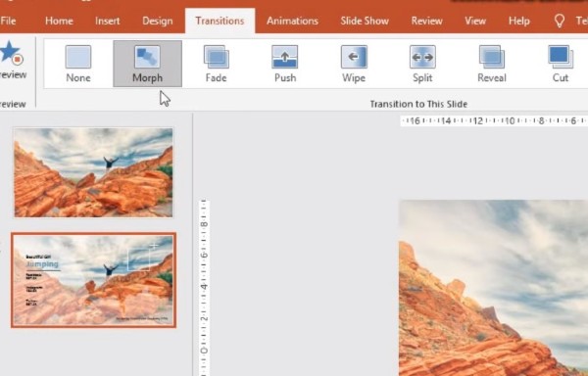Select the Transitions ribbon tab
588x376 pixels.
click(220, 21)
